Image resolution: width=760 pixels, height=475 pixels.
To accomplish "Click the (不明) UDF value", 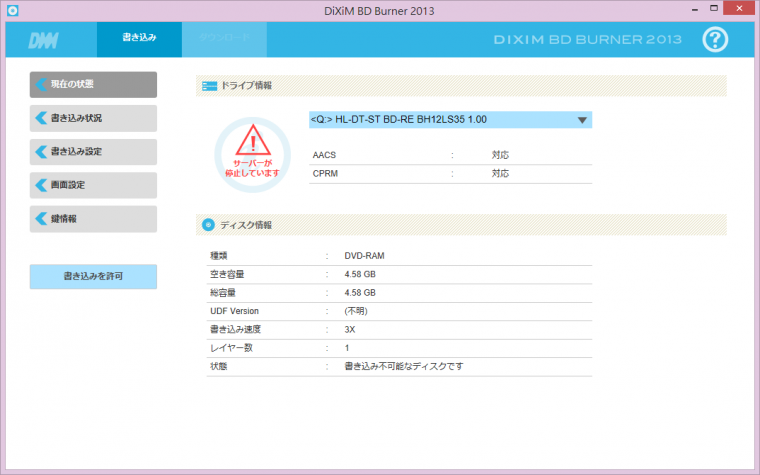I will click(356, 311).
